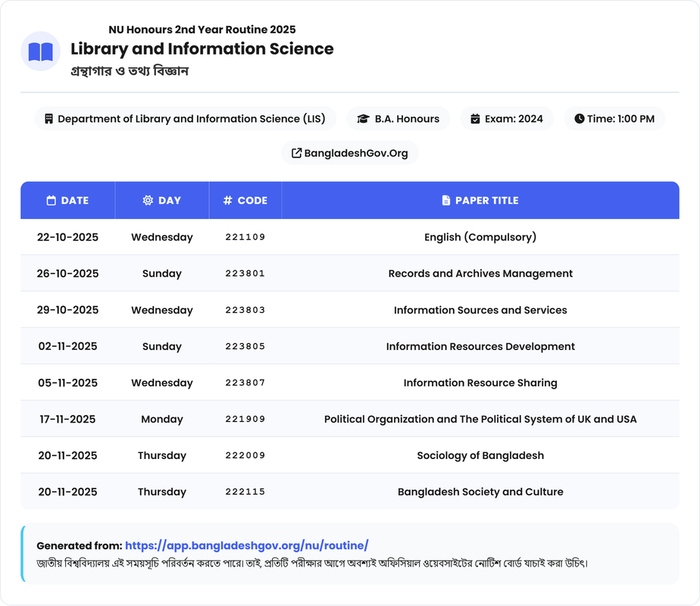Click course code 221909

[x=245, y=419]
